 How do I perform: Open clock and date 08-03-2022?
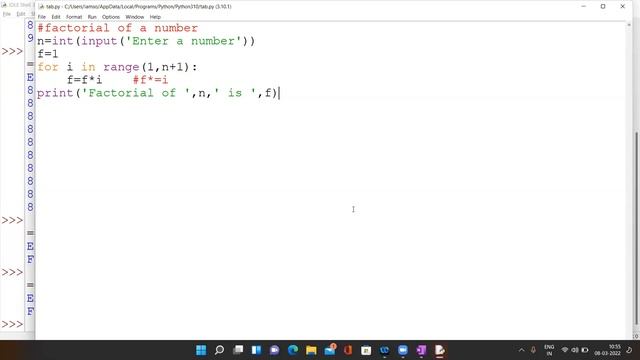[x=607, y=350]
